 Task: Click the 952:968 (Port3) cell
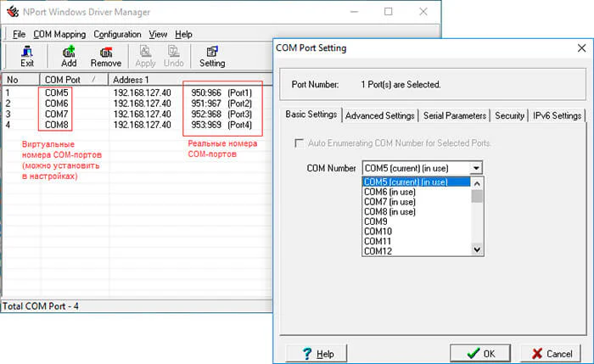221,114
